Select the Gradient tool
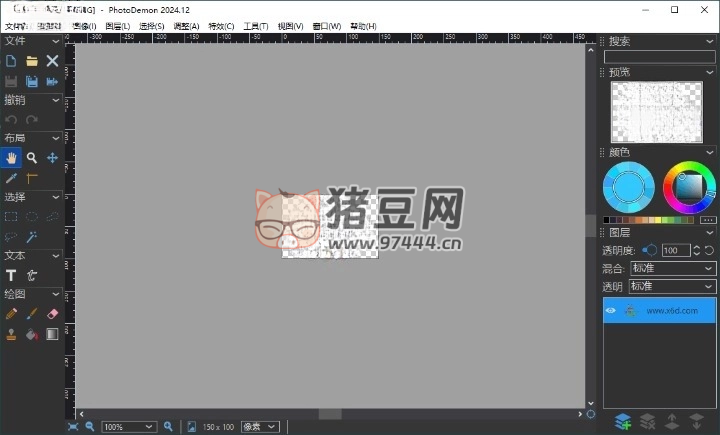The width and height of the screenshot is (720, 435). pyautogui.click(x=52, y=334)
